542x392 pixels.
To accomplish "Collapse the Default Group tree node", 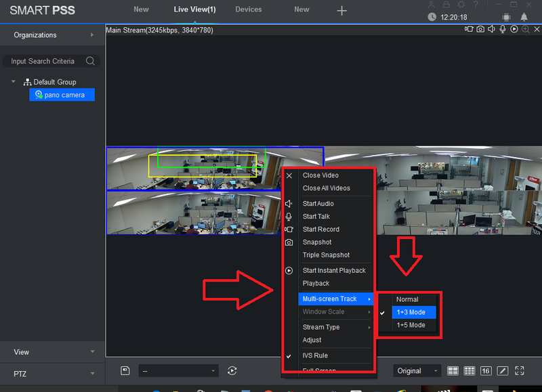I will 14,82.
